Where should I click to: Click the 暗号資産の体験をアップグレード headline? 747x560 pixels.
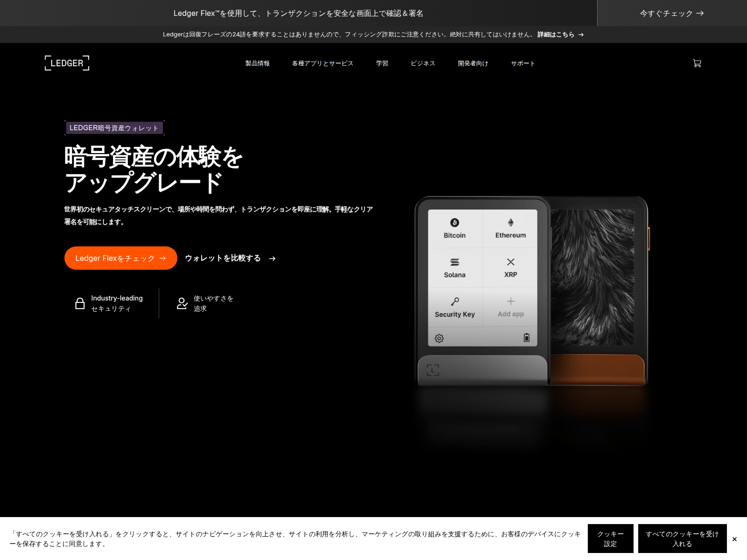pyautogui.click(x=154, y=169)
